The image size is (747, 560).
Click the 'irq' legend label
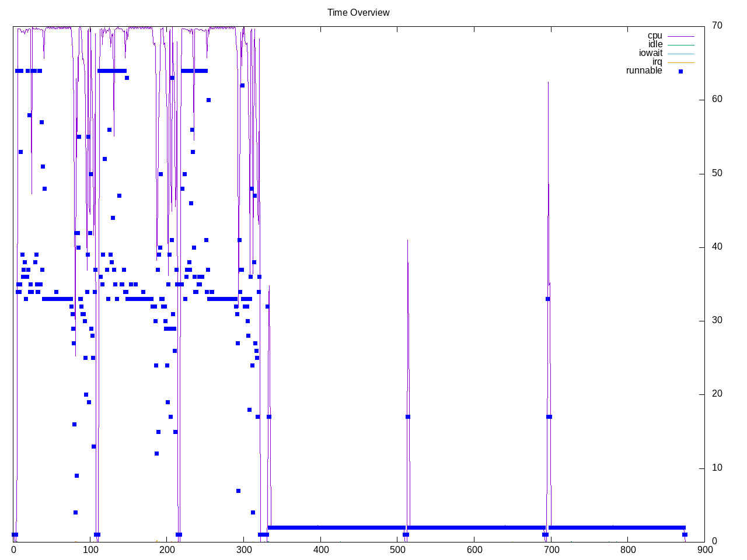(x=657, y=62)
